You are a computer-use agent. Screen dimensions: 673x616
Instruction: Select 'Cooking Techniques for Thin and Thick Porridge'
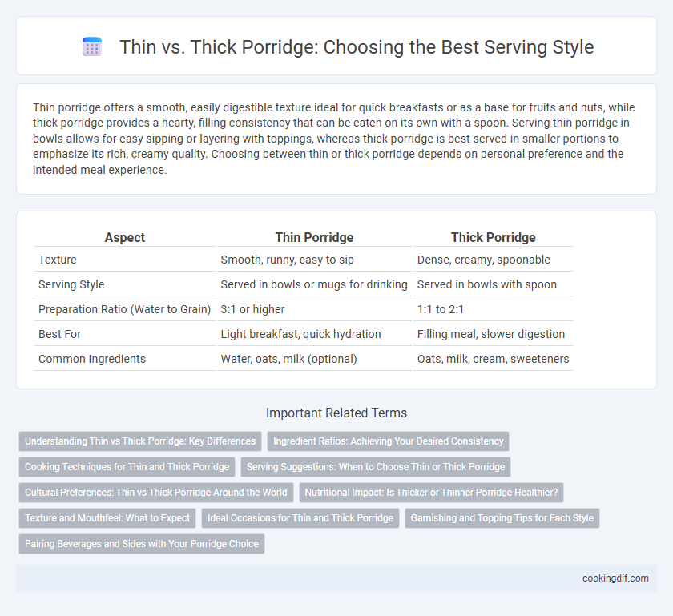pyautogui.click(x=127, y=467)
